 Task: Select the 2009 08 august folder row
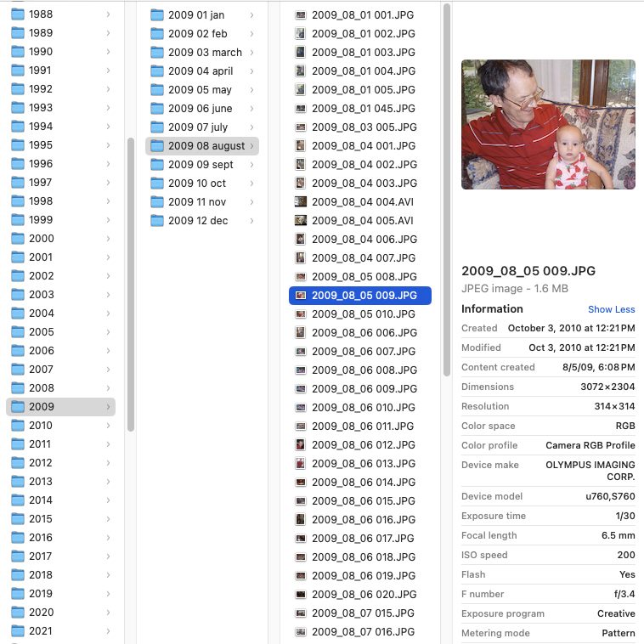202,146
